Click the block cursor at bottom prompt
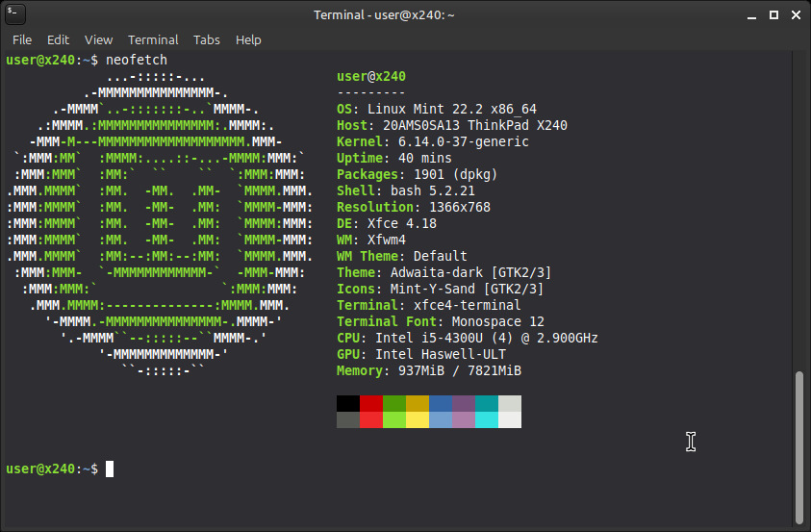 click(x=110, y=469)
